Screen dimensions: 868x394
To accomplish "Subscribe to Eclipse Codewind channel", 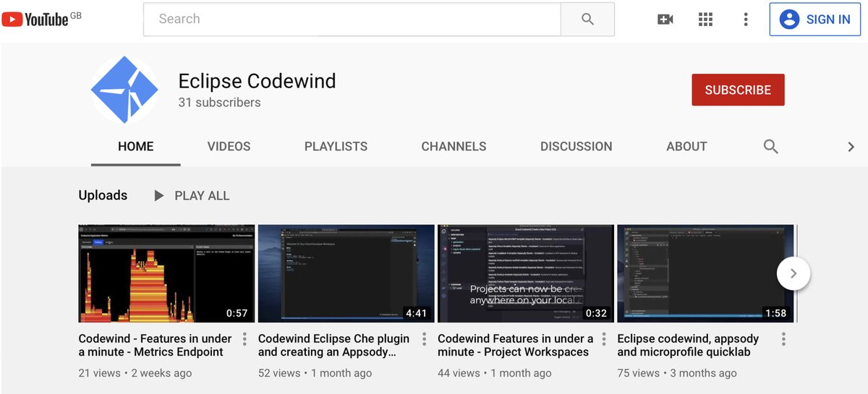I will [738, 90].
